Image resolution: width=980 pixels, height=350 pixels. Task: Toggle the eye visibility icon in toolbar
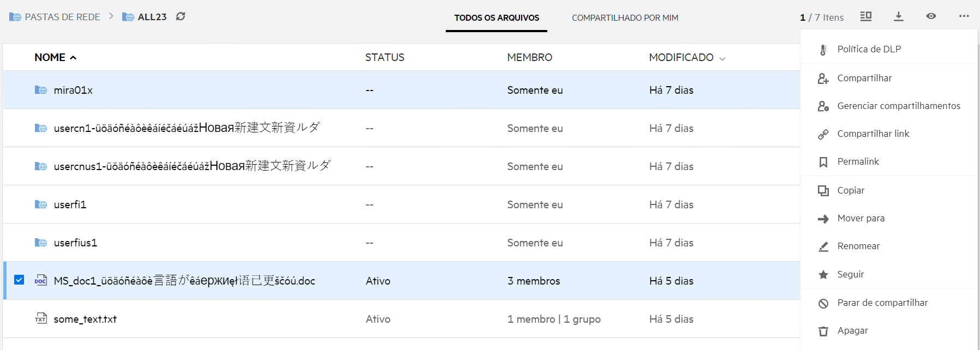(931, 16)
